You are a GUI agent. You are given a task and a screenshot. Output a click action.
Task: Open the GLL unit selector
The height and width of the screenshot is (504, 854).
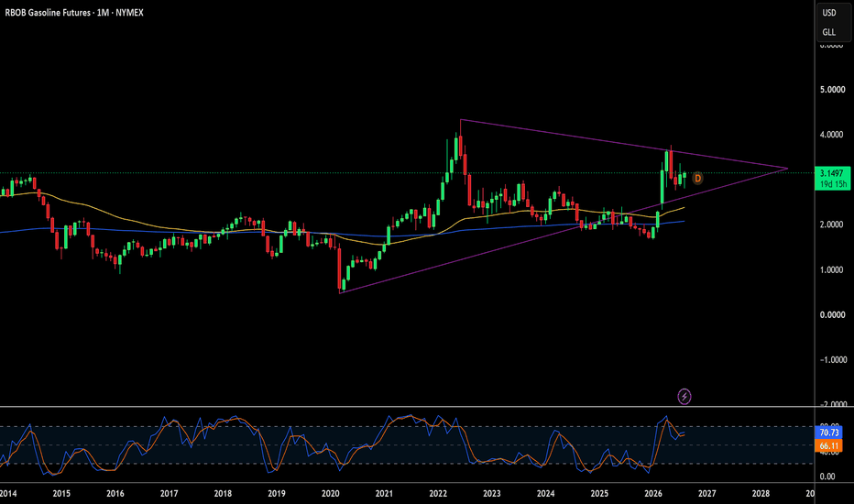[x=829, y=32]
